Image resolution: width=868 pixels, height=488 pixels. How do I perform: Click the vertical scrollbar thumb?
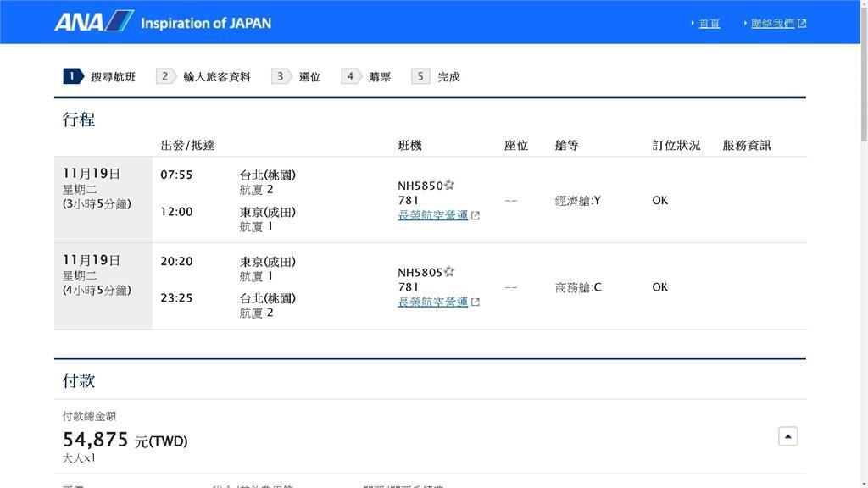pyautogui.click(x=863, y=76)
